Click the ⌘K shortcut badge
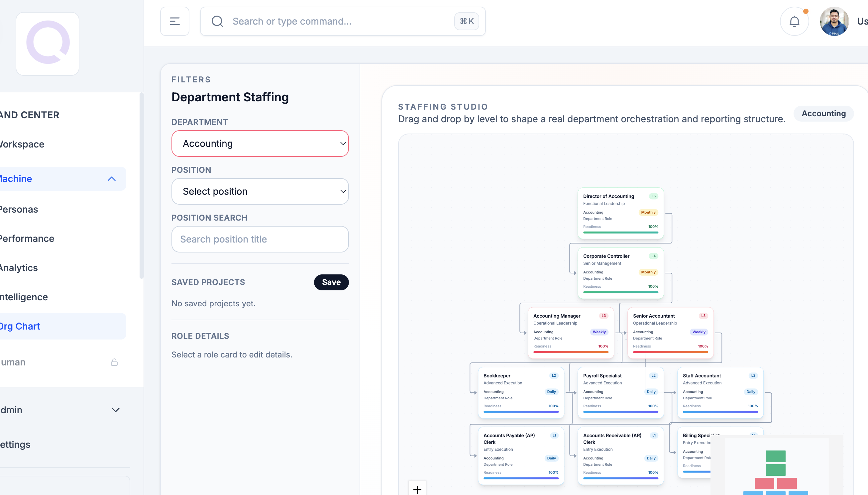 coord(466,21)
